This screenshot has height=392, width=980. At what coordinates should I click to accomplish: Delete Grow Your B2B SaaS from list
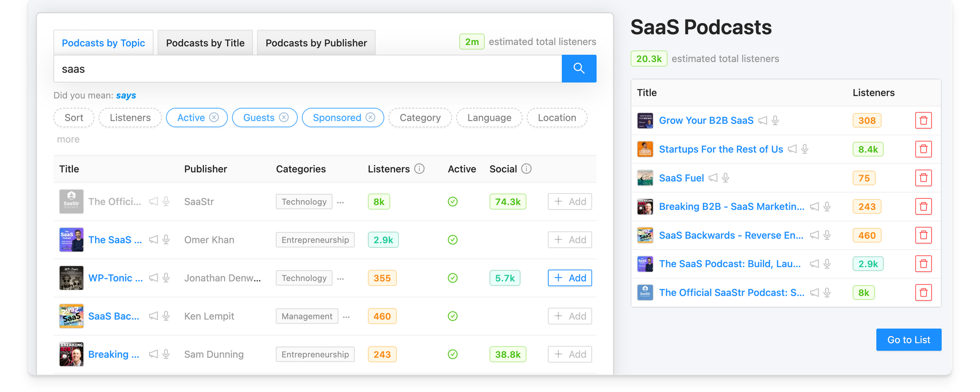click(923, 120)
